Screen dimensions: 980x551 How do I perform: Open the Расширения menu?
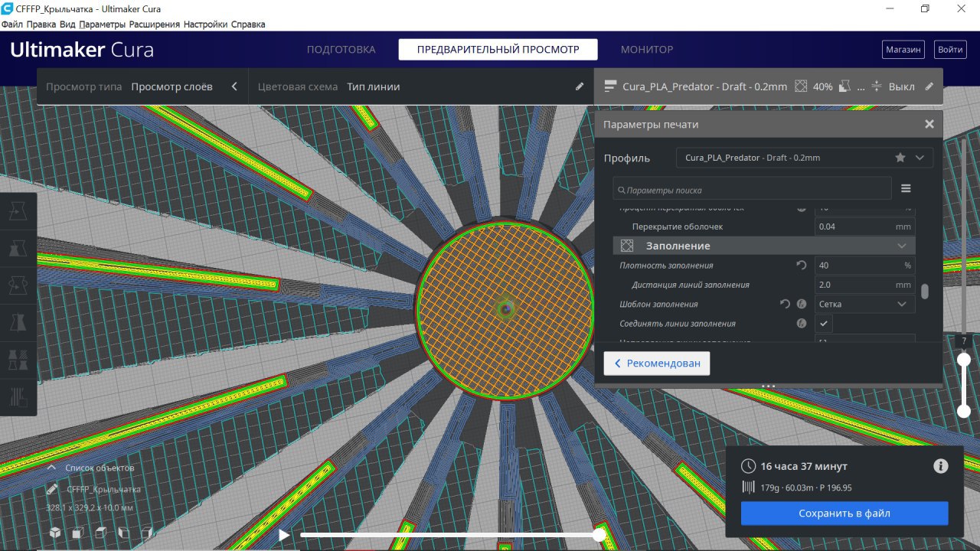coord(155,24)
